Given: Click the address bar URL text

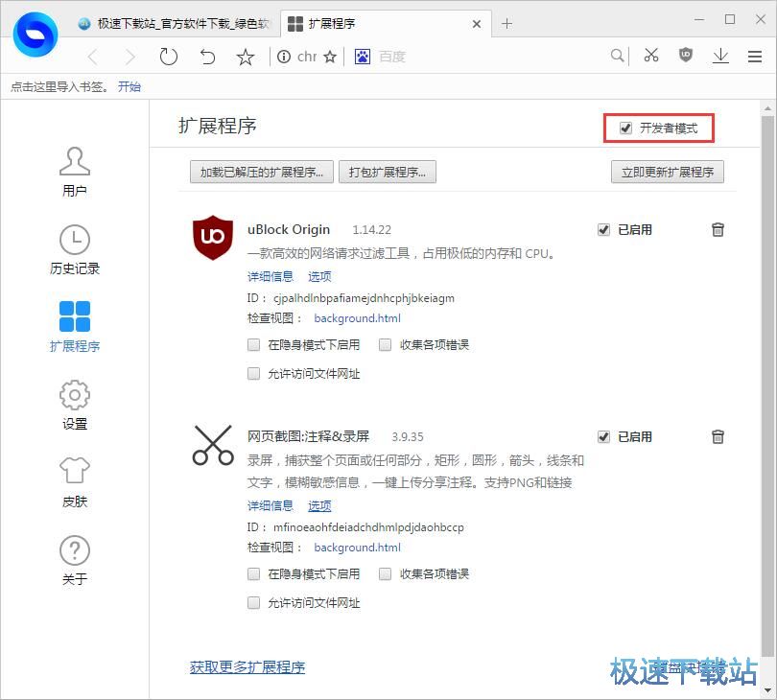Looking at the screenshot, I should point(307,57).
